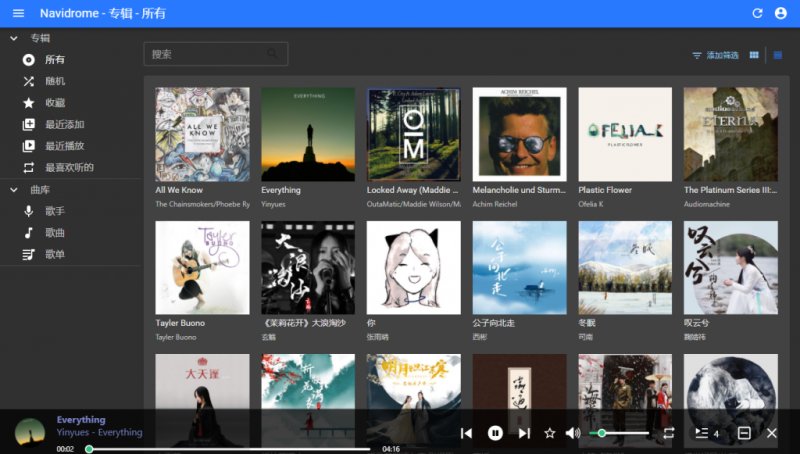Toggle the star favorite for playing song
Image resolution: width=800 pixels, height=454 pixels.
[x=549, y=433]
